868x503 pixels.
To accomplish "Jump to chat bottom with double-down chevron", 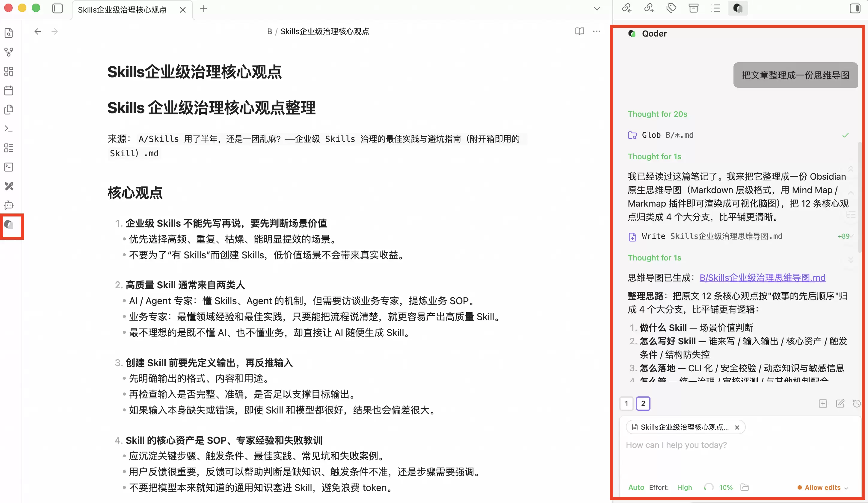I will coord(850,260).
